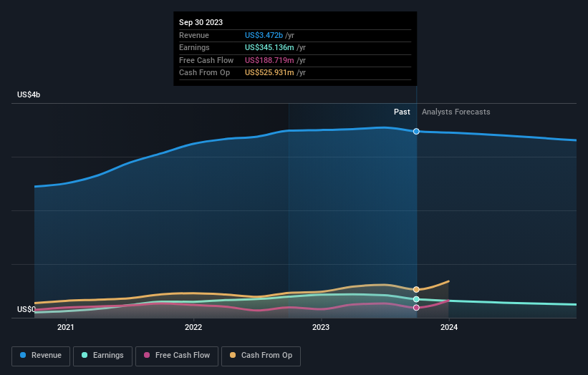Click the US$188.719m free cash flow value

point(269,60)
